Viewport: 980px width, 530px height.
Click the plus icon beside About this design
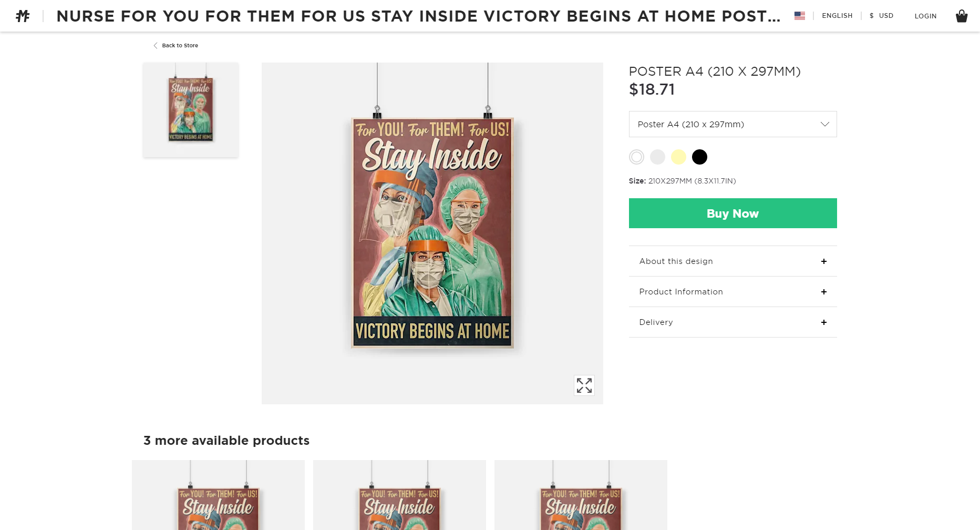[x=823, y=261]
